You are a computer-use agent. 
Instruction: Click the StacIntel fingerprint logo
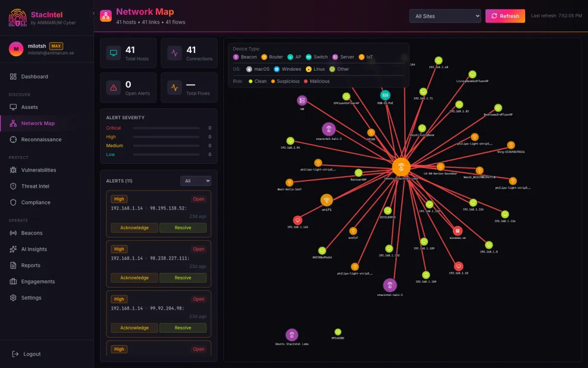click(x=18, y=18)
